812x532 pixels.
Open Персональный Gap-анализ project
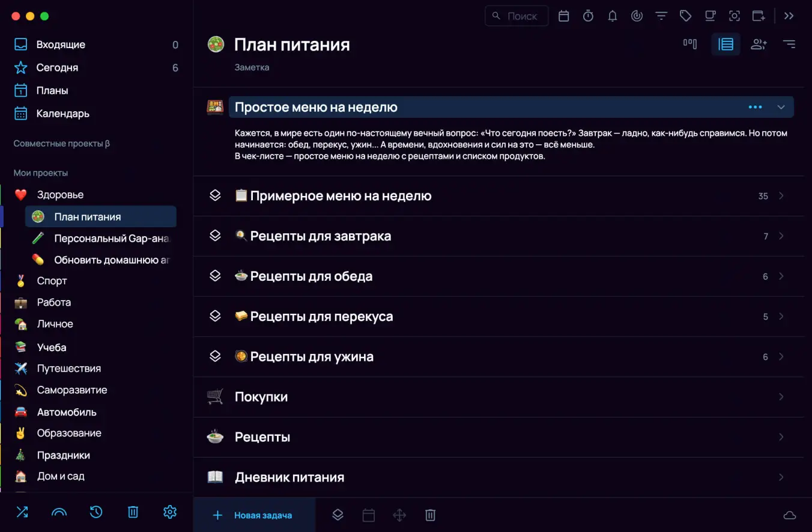click(x=101, y=239)
